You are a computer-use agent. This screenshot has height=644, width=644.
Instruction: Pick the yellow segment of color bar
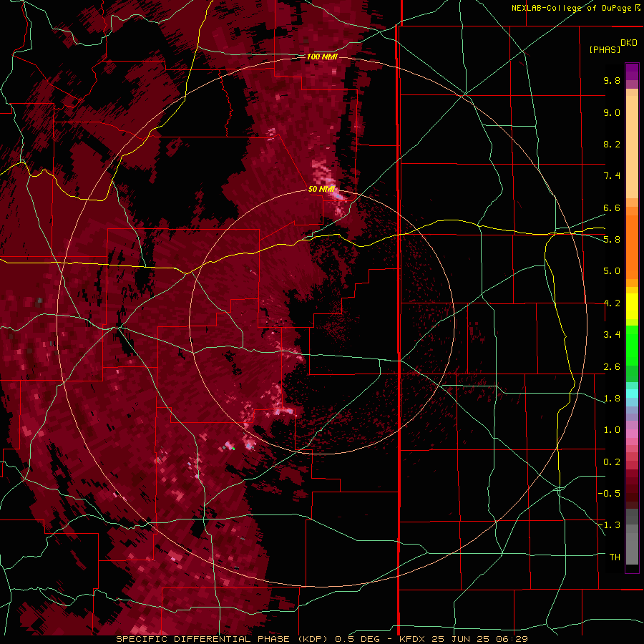coord(632,306)
